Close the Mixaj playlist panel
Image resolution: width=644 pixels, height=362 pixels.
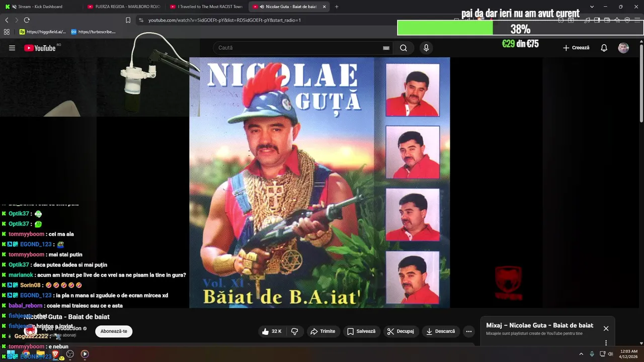point(606,328)
